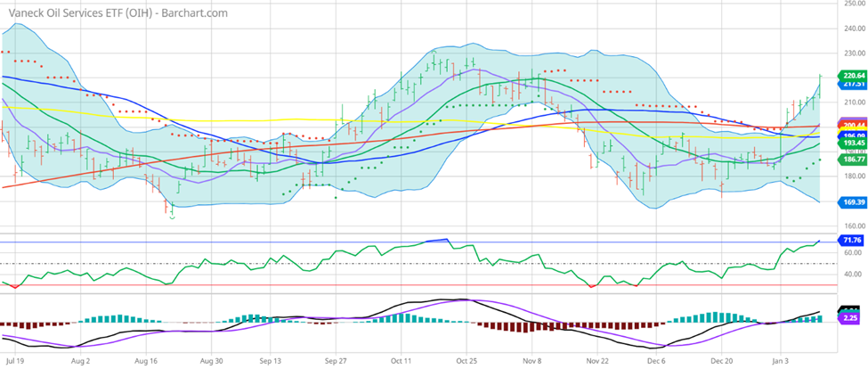This screenshot has height=369, width=868.
Task: Select the Aug 30 date label
Action: 212,360
